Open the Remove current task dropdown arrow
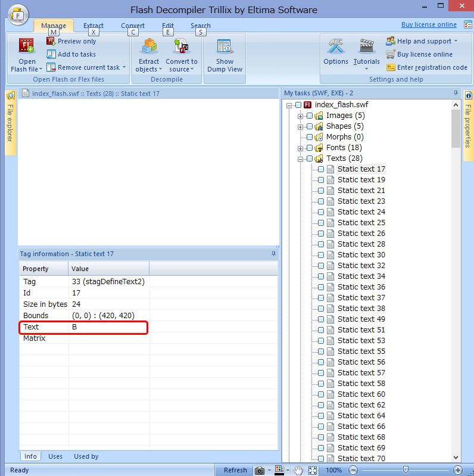The image size is (474, 476). pos(124,67)
